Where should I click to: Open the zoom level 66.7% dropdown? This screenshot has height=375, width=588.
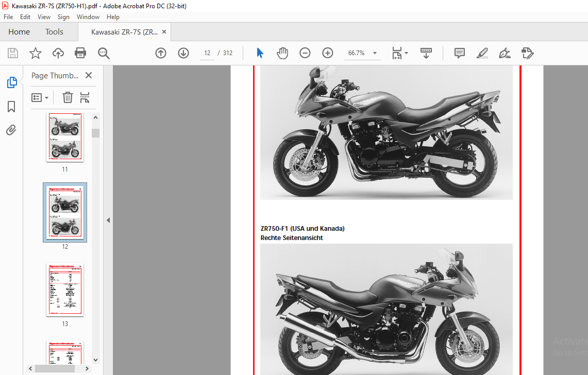(x=375, y=53)
